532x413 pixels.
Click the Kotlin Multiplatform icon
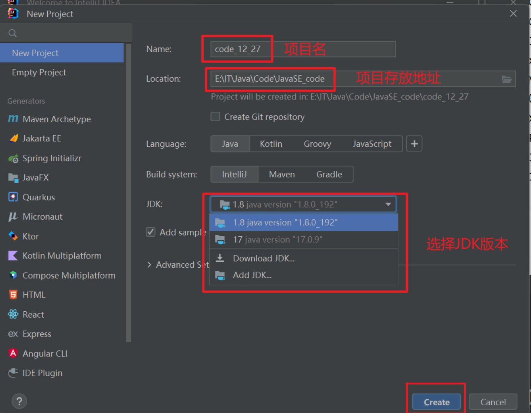[13, 255]
